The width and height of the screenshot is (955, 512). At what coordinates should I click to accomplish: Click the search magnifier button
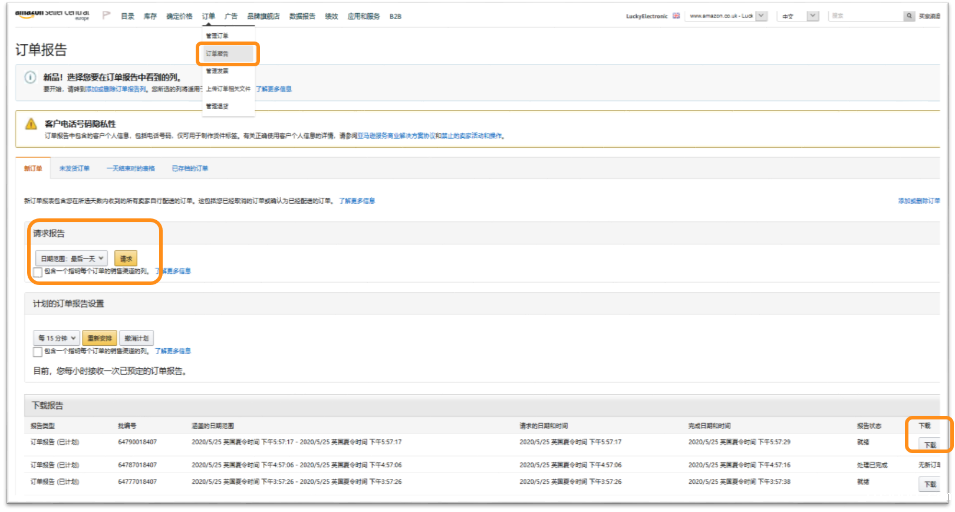pyautogui.click(x=909, y=17)
